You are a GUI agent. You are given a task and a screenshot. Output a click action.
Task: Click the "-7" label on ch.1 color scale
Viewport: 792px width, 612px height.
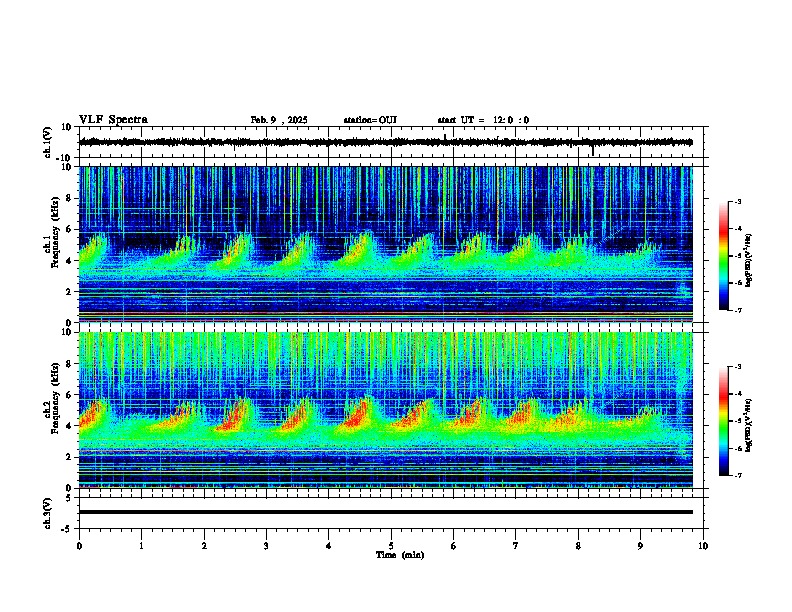(738, 310)
